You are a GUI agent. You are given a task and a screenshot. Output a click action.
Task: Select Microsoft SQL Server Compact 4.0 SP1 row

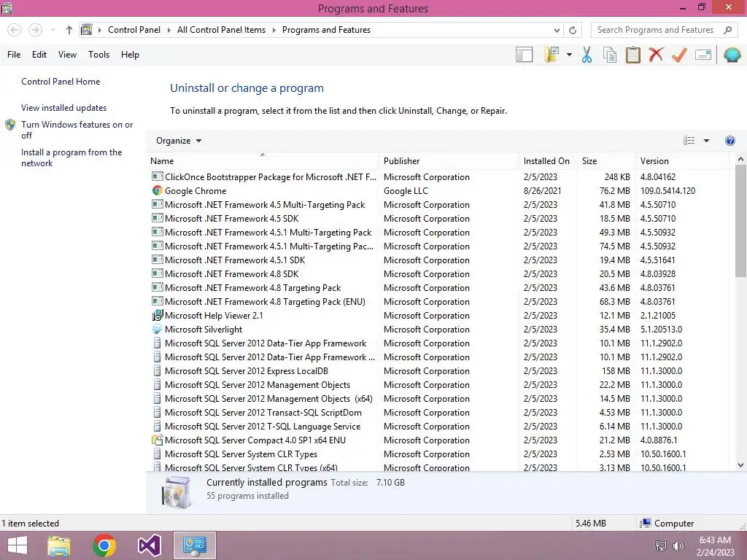point(438,440)
